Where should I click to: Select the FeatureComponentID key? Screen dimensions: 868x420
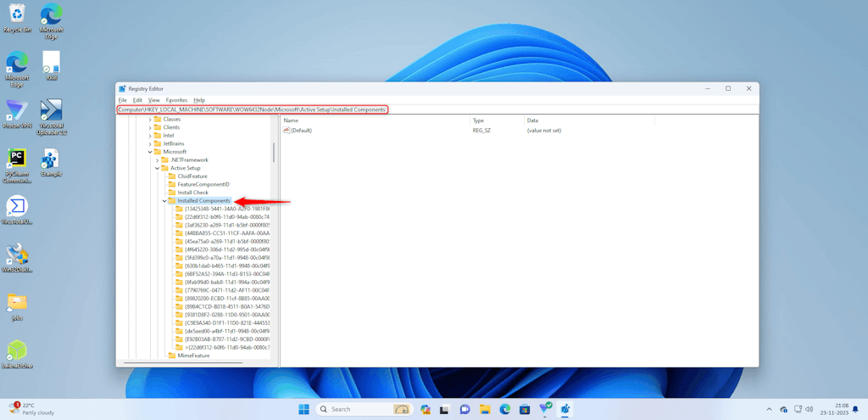pos(203,184)
